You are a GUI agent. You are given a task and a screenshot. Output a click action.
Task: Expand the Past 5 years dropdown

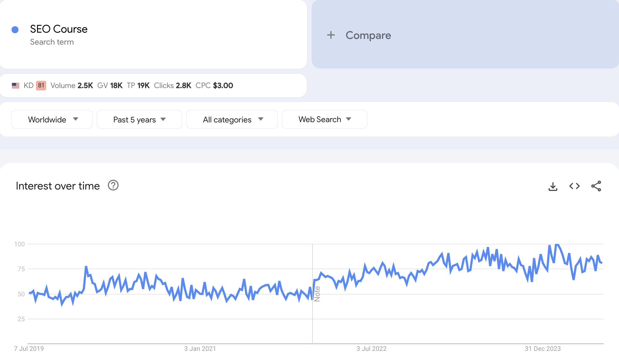click(139, 119)
